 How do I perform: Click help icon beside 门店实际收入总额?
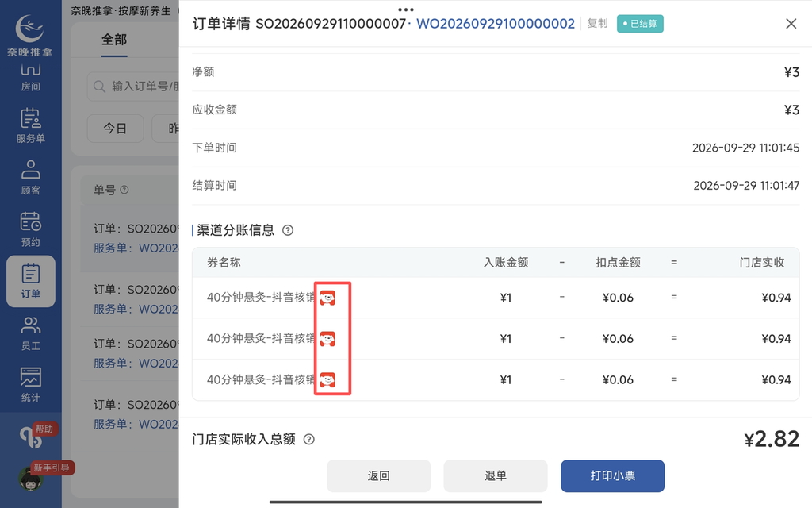[309, 440]
